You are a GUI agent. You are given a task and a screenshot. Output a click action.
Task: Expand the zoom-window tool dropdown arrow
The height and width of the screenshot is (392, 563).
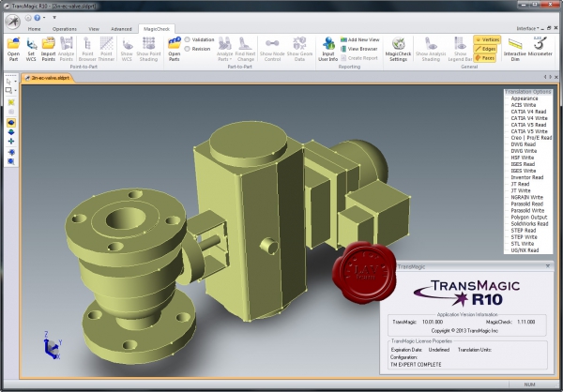15,90
